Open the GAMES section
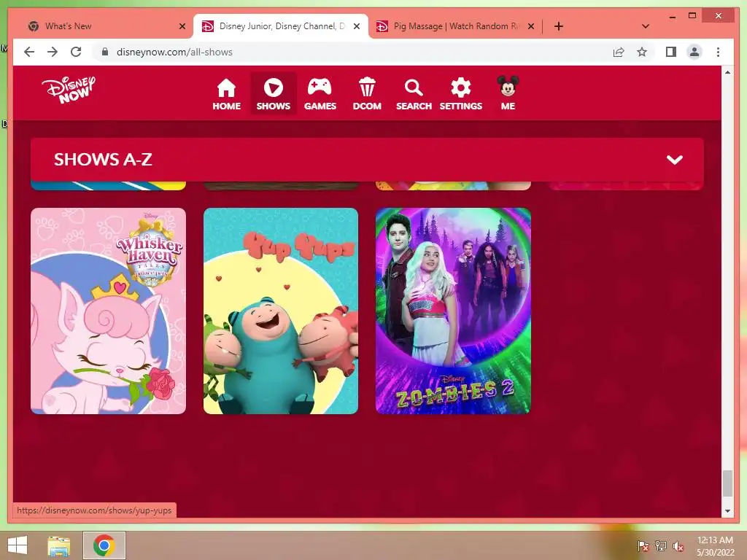 [320, 94]
